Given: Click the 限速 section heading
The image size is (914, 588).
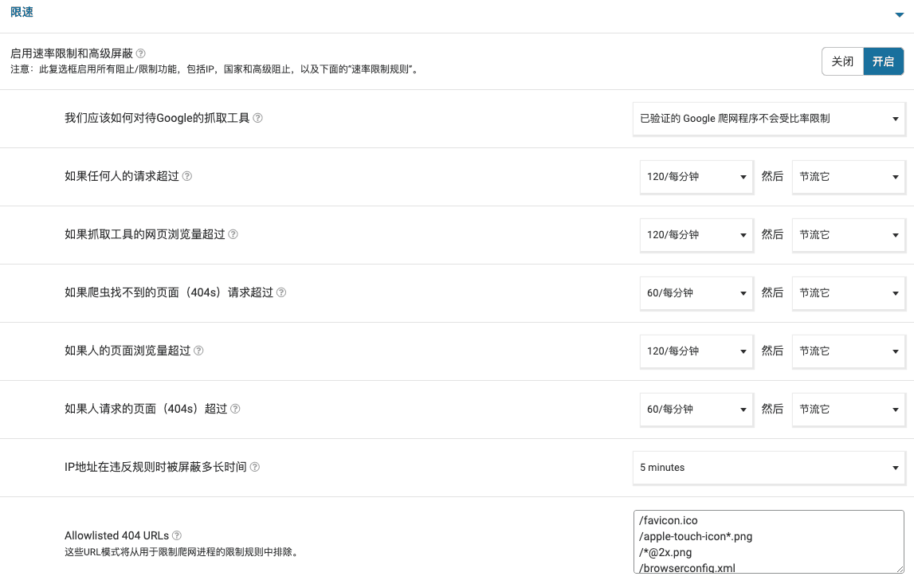Looking at the screenshot, I should click(x=22, y=13).
